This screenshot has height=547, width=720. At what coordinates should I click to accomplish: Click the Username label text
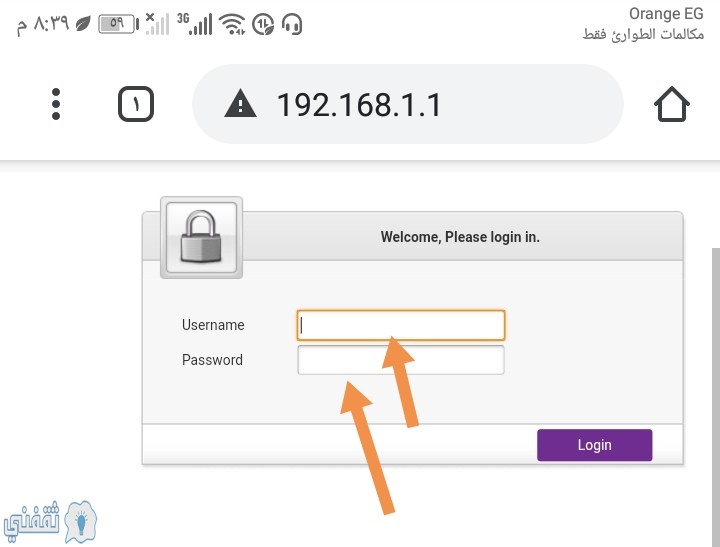[x=213, y=325]
